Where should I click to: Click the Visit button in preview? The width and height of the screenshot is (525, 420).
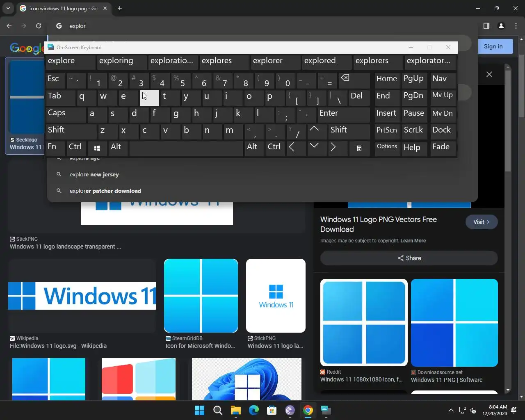pyautogui.click(x=482, y=222)
